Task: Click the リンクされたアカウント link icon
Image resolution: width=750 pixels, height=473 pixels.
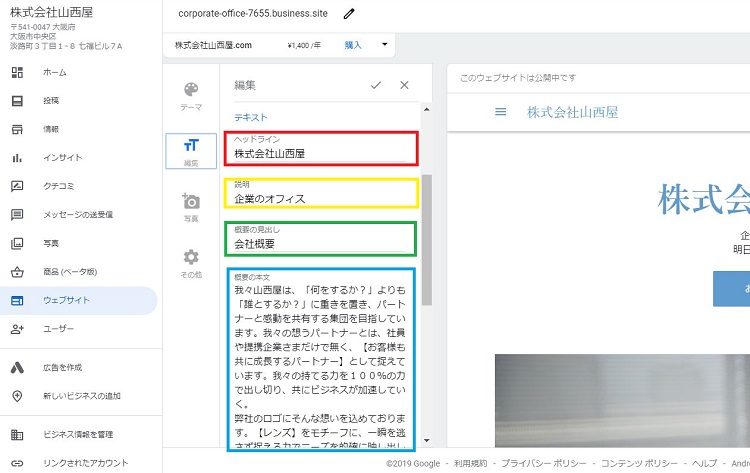Action: 17,463
